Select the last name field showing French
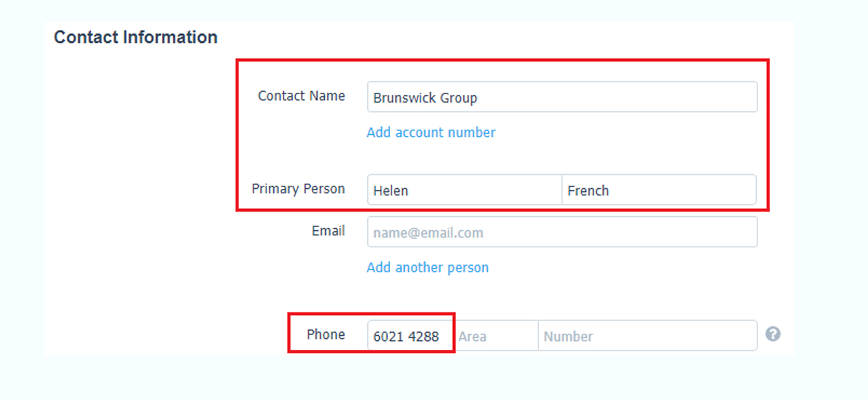This screenshot has height=400, width=868. 659,190
